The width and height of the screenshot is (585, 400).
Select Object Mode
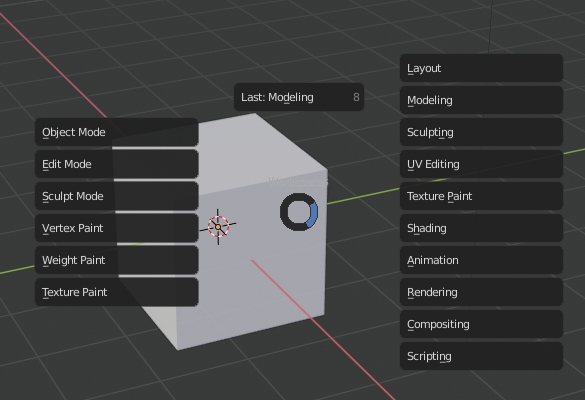(116, 132)
